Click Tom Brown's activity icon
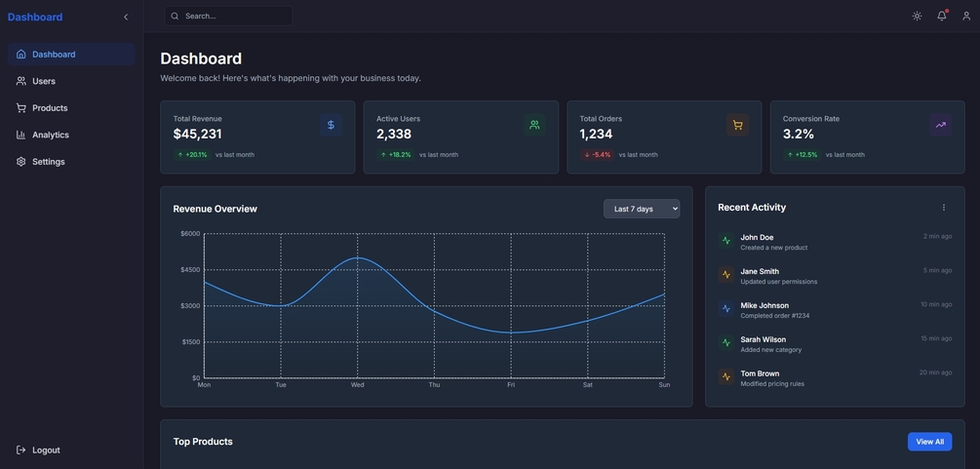This screenshot has height=469, width=980. click(726, 377)
